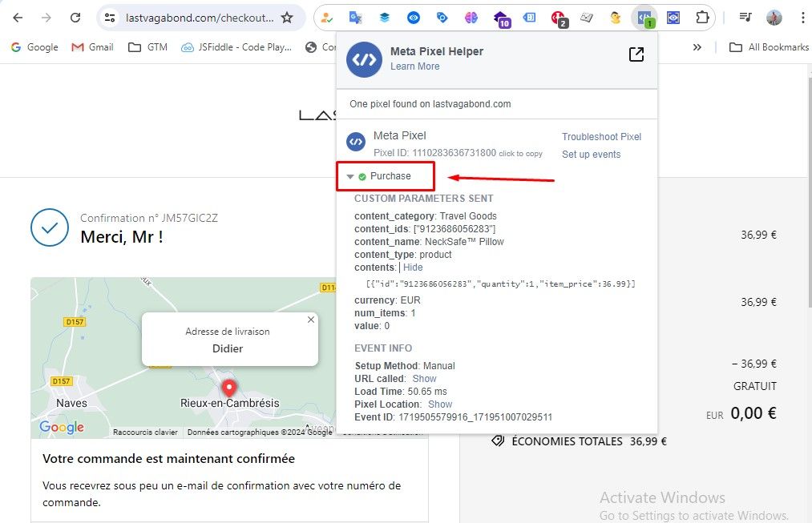Open the yellow duck extension

(x=616, y=18)
